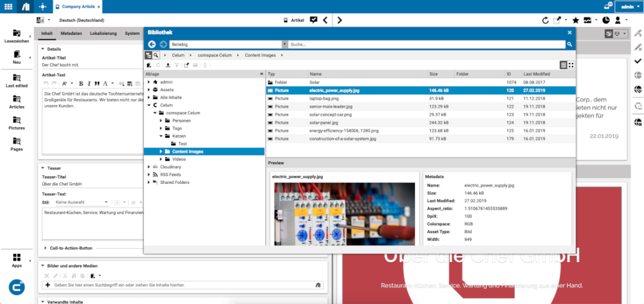This screenshot has width=644, height=304.
Task: Apply italic formatting in Artikel-Text editor
Action: click(x=89, y=84)
